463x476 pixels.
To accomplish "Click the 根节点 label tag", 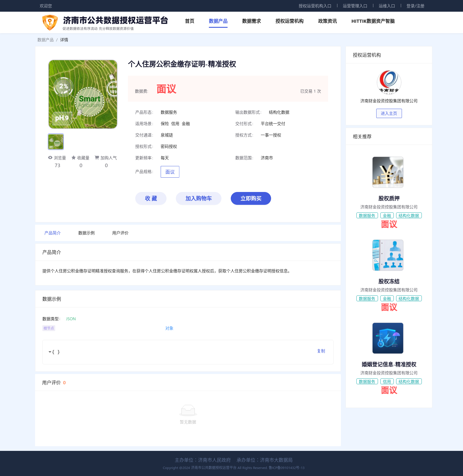I will (x=49, y=328).
